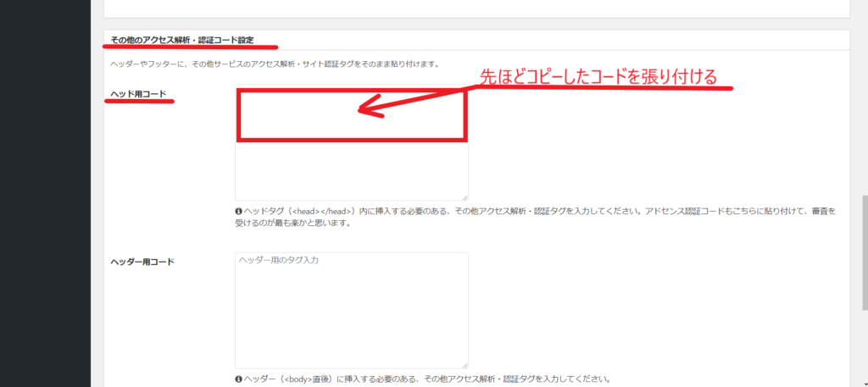The image size is (868, 387).
Task: Click the page vertical scrollbar thumb
Action: coord(865,252)
